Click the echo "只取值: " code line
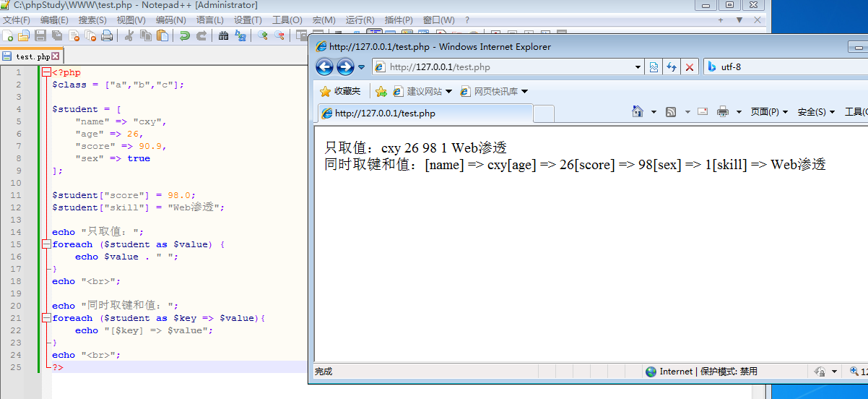 98,232
